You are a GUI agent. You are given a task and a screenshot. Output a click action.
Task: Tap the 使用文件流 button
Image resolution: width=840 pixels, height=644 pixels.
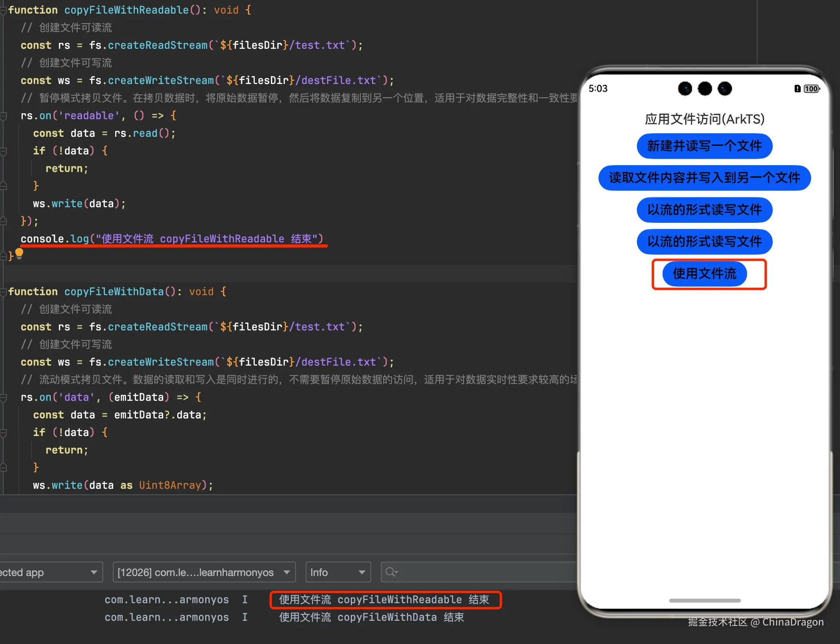tap(704, 274)
